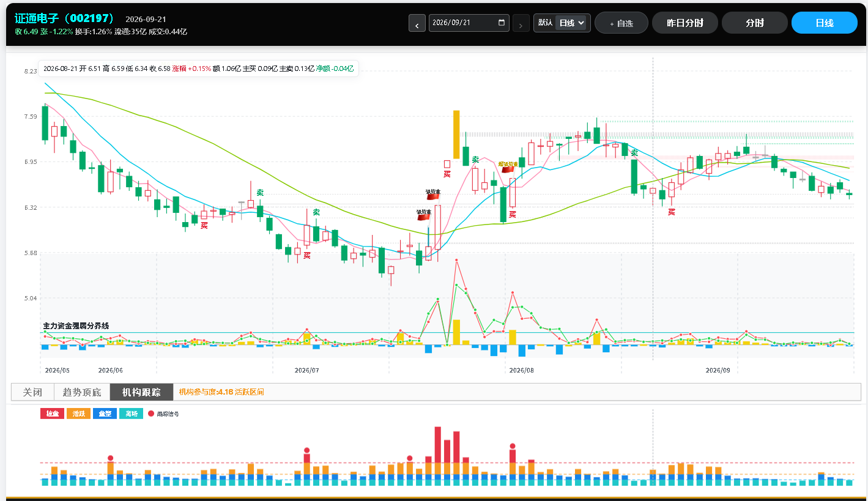Select the 机构跟踪 tab

coord(141,392)
